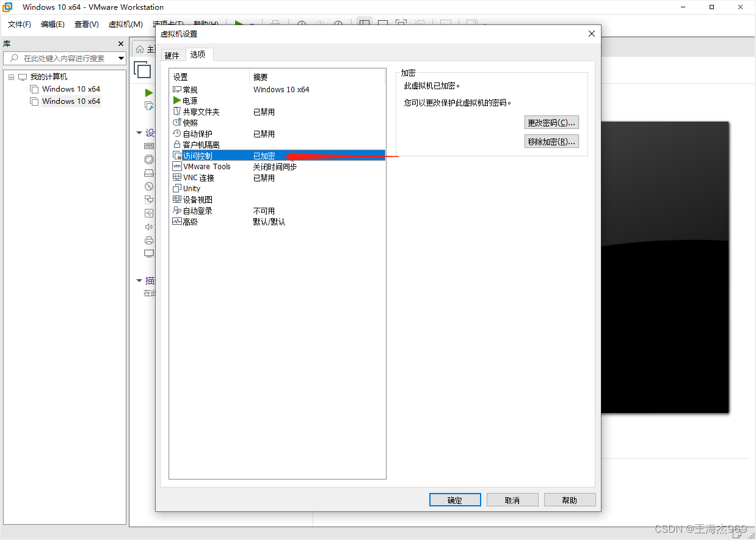
Task: Click the printer icon in main window
Action: (x=149, y=240)
